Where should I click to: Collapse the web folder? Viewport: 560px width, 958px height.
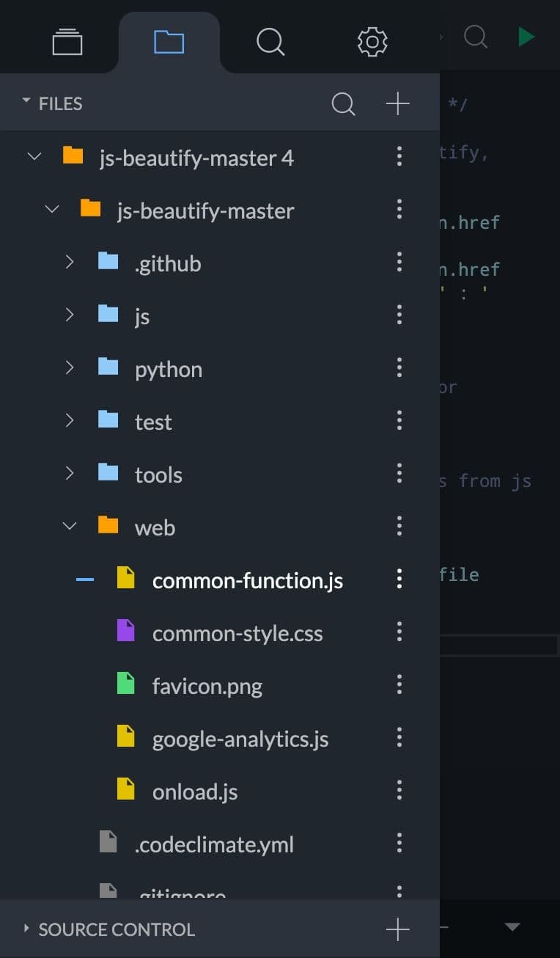[x=68, y=525]
